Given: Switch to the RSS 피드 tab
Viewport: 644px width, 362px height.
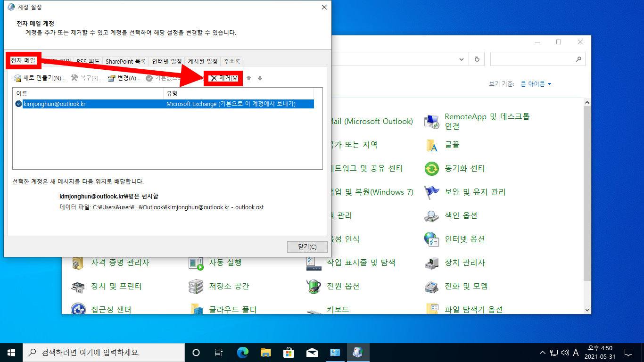Looking at the screenshot, I should coord(88,61).
